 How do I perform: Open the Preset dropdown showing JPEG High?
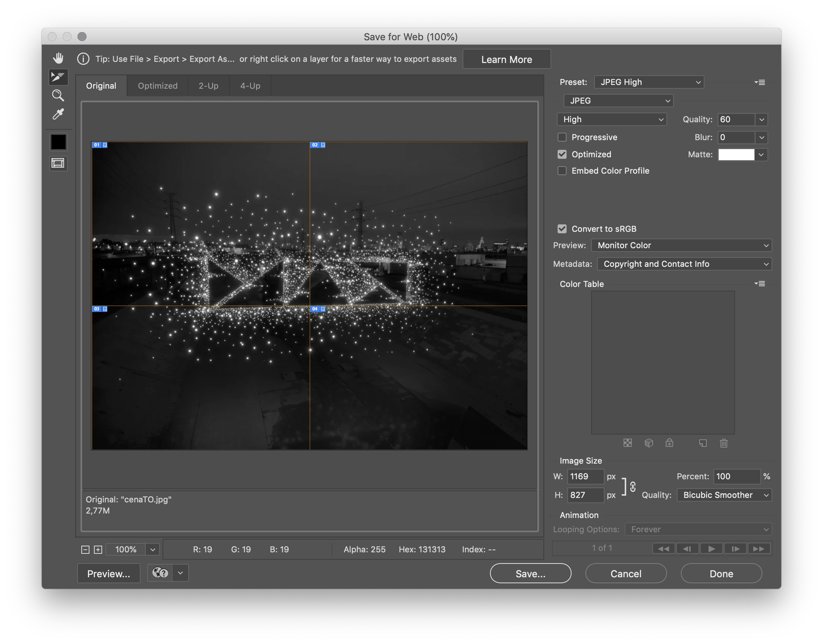point(649,82)
